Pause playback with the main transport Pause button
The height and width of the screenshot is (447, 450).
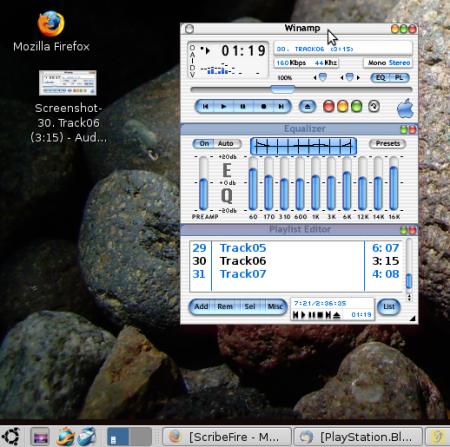[243, 106]
